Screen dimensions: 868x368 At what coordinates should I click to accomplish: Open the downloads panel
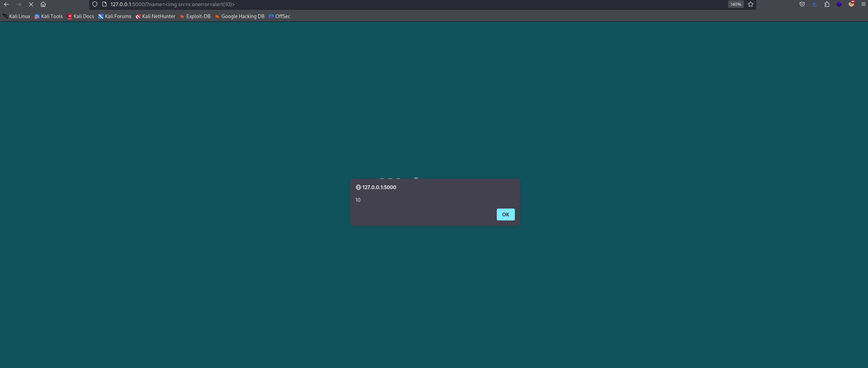(x=814, y=4)
